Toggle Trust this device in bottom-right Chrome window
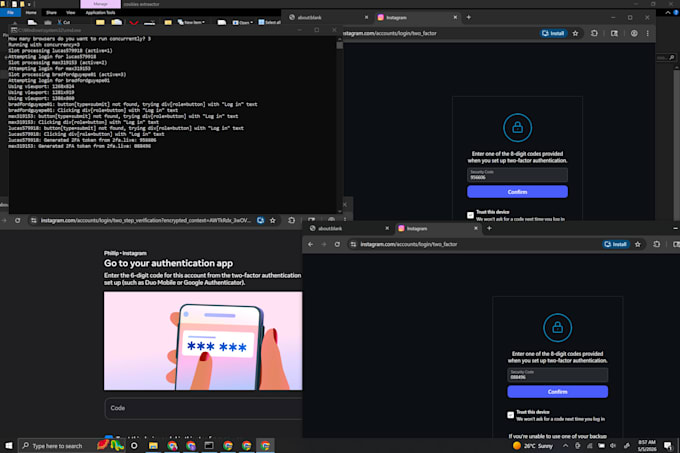The image size is (680, 453). [510, 415]
